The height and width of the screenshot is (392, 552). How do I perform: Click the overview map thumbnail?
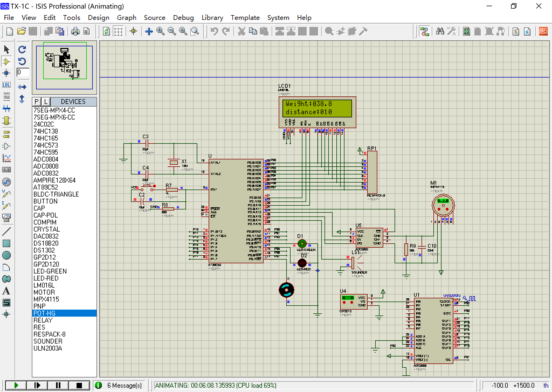[64, 67]
